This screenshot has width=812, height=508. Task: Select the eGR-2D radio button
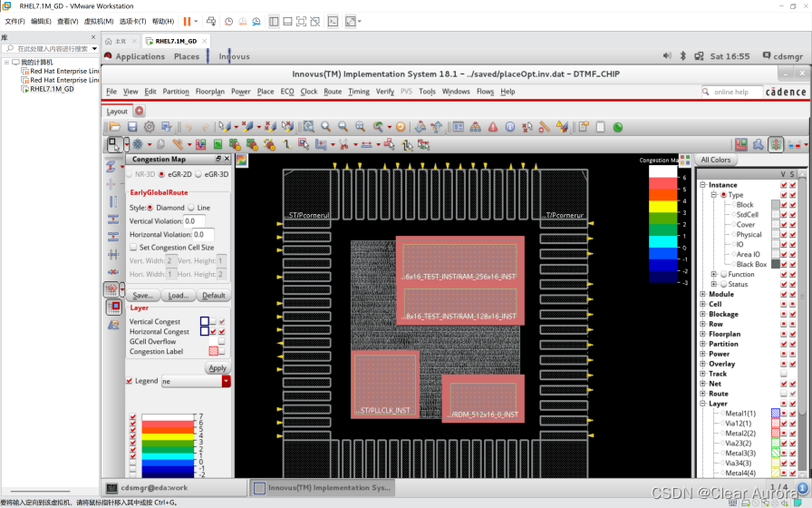point(162,174)
